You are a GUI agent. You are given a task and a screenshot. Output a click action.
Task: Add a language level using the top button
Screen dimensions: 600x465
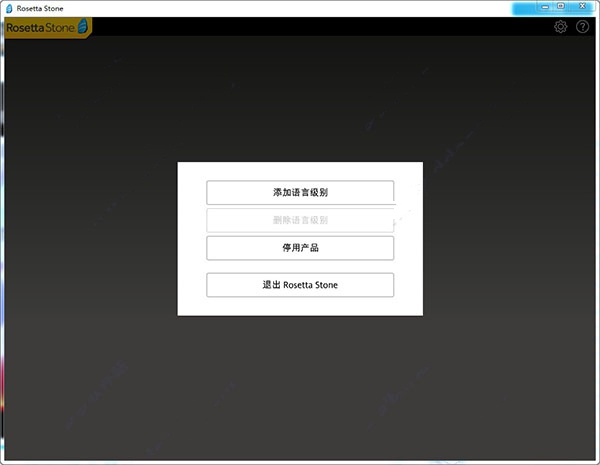(x=300, y=193)
